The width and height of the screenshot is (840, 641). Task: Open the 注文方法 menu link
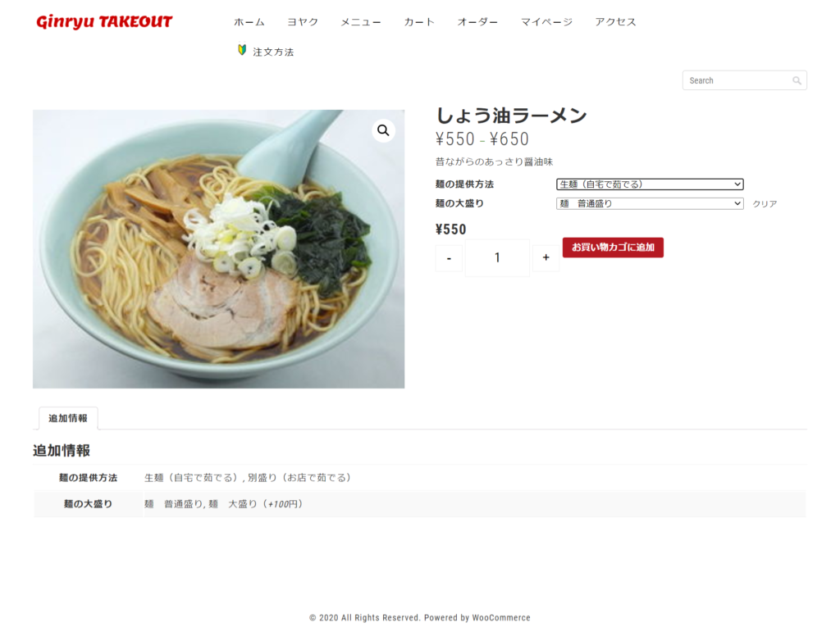pos(273,52)
